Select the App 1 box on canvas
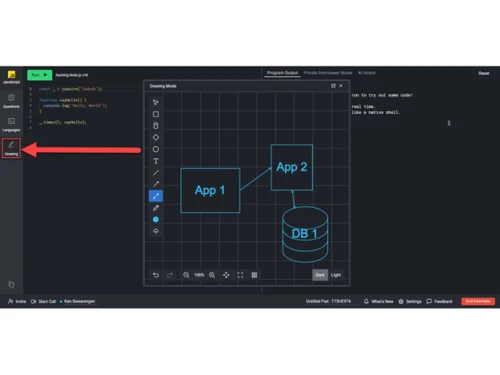Screen dimensions: 500x375 210,190
